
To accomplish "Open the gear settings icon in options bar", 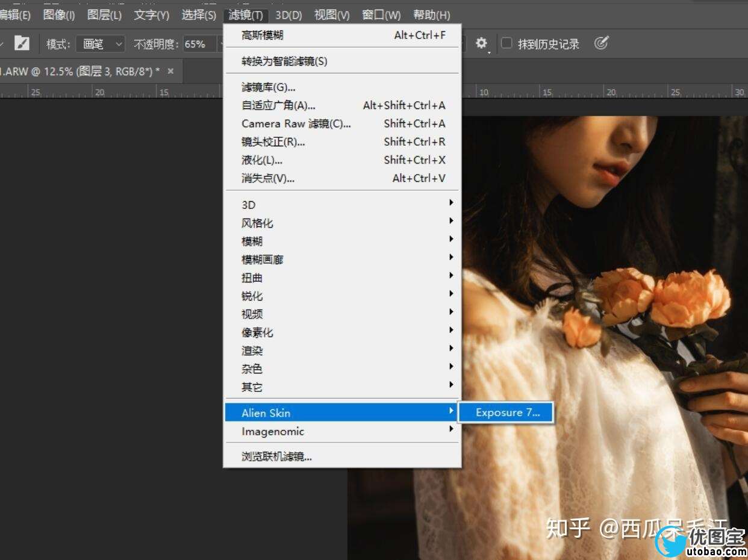I will pyautogui.click(x=481, y=43).
